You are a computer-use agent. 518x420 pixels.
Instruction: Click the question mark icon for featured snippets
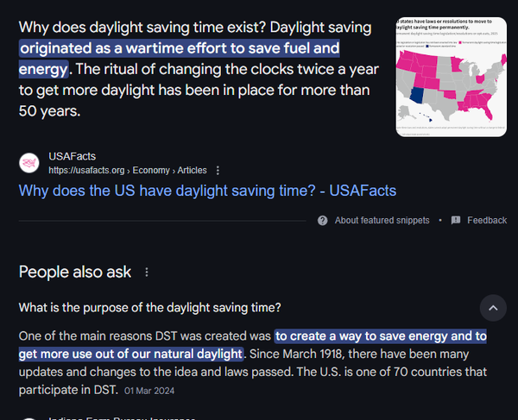pyautogui.click(x=322, y=221)
